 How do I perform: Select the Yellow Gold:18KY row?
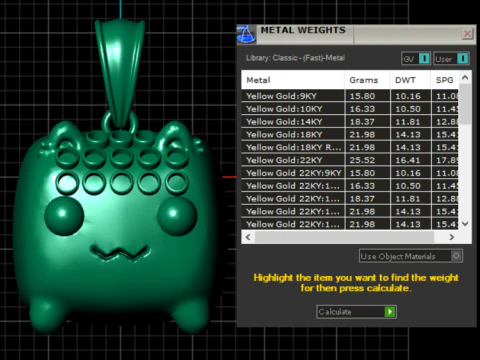tap(350, 135)
